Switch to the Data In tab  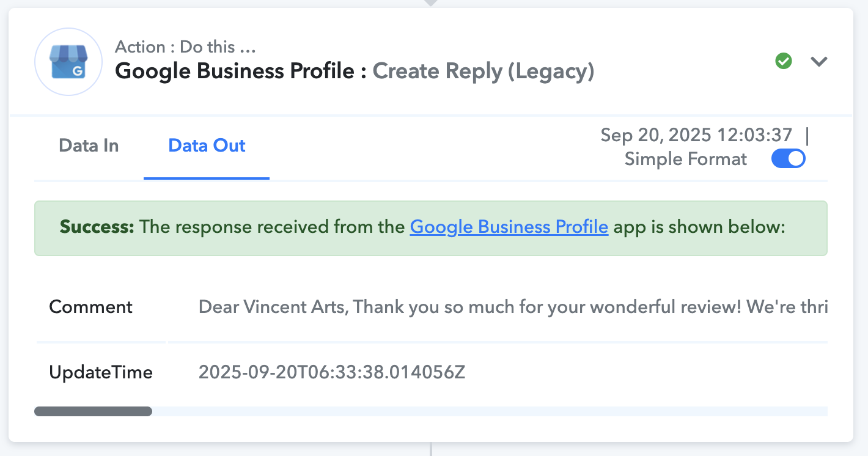[x=89, y=145]
